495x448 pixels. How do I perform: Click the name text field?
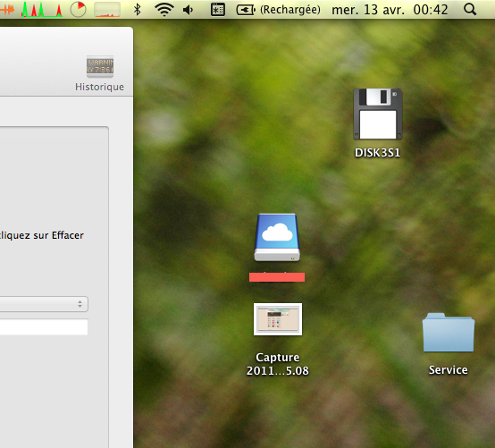(x=44, y=326)
